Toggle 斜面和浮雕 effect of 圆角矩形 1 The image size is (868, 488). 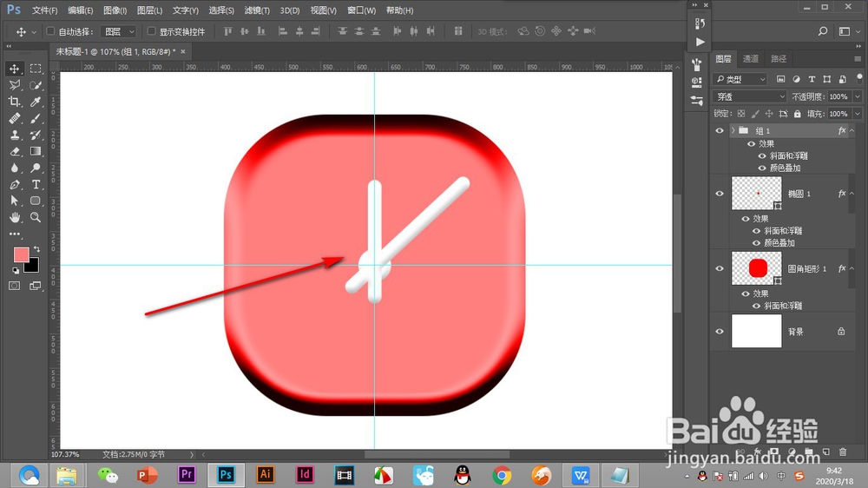756,306
